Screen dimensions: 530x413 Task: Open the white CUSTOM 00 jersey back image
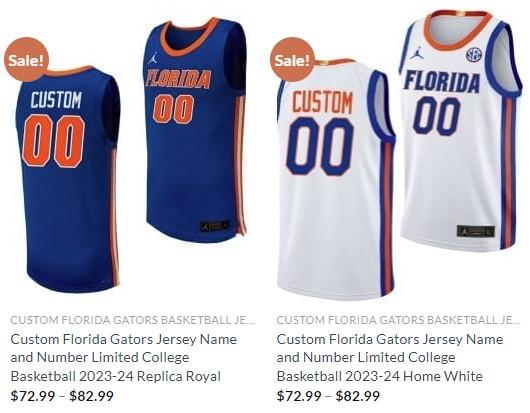(335, 179)
